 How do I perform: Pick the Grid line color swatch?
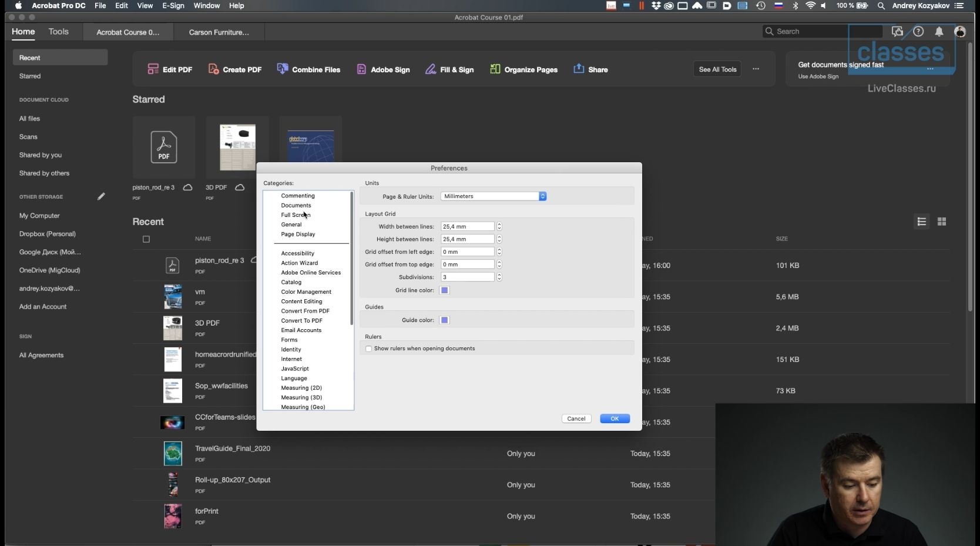click(445, 290)
